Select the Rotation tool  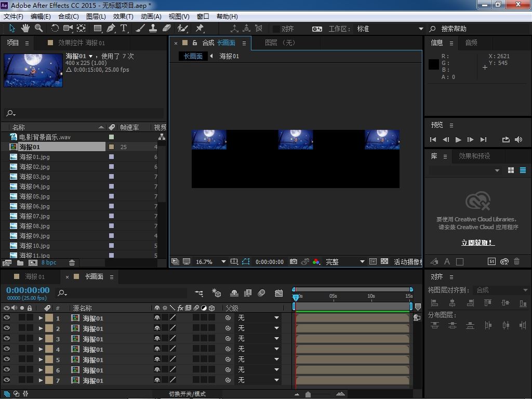(55, 29)
